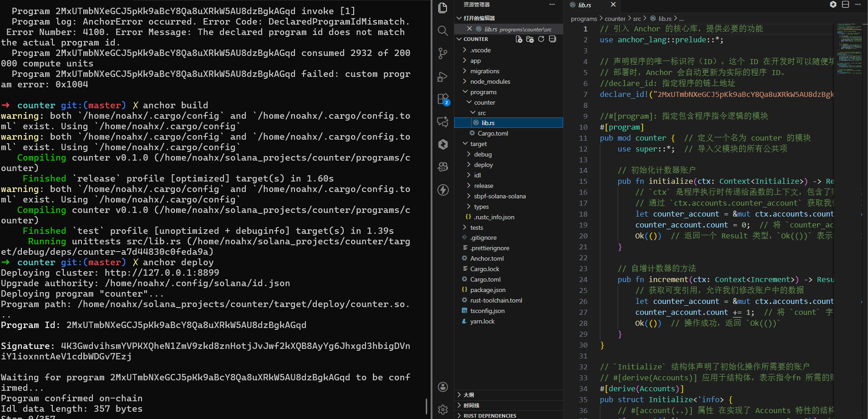The image size is (868, 419).
Task: Click the split editor layout icon
Action: [845, 5]
